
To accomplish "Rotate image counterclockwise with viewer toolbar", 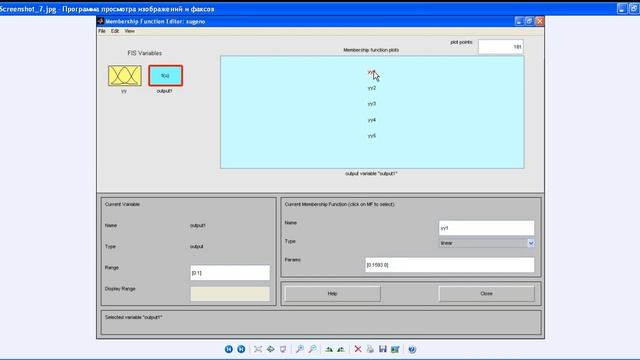I will tap(341, 349).
